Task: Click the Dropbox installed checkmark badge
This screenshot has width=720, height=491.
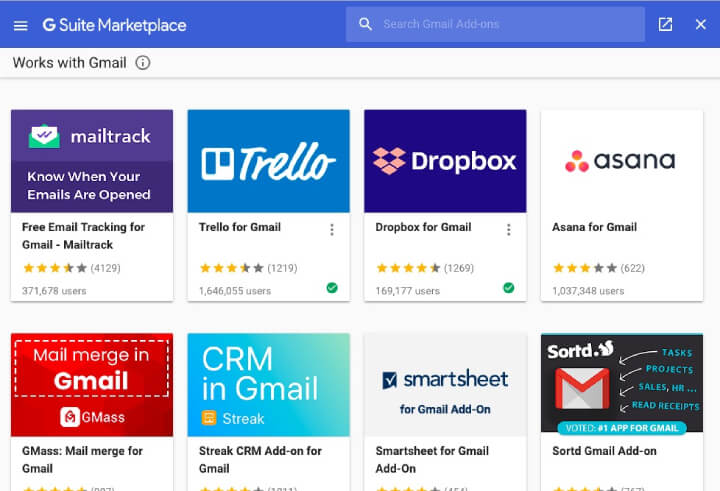Action: coord(508,288)
